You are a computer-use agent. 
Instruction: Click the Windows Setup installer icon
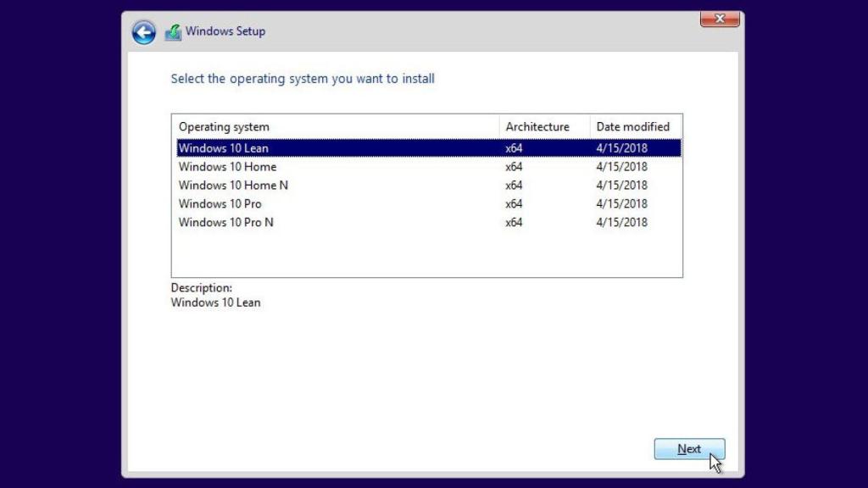pos(173,30)
